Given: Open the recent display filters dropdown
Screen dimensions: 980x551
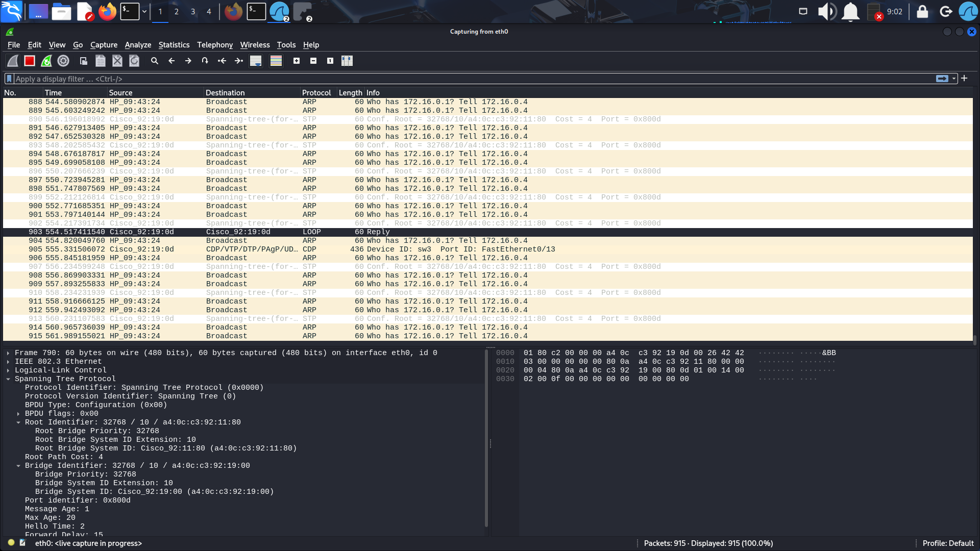Looking at the screenshot, I should (x=953, y=79).
